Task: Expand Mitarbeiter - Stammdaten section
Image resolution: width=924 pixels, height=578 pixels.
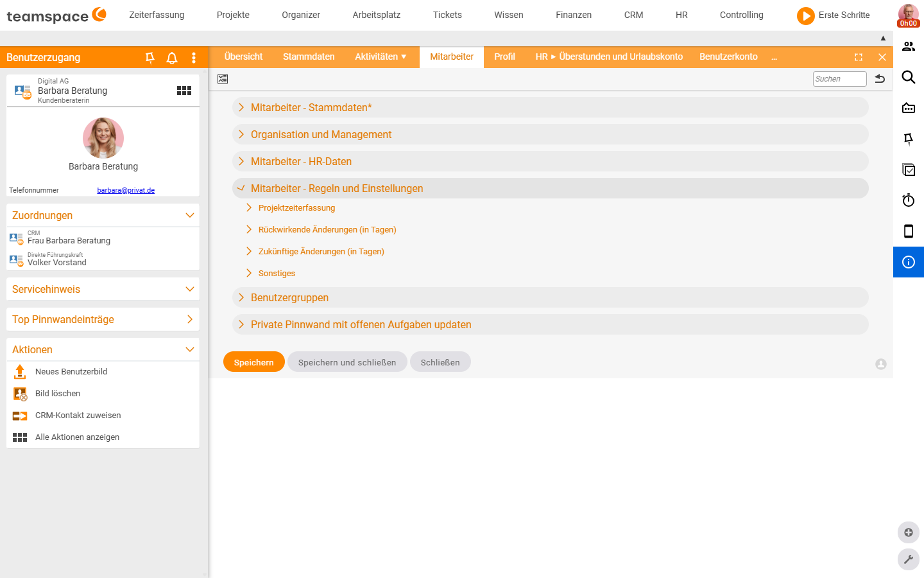Action: 550,107
